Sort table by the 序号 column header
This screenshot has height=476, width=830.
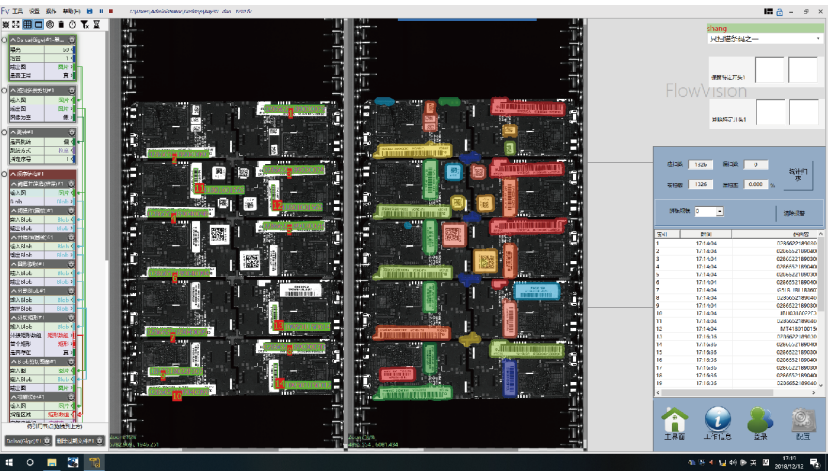667,234
